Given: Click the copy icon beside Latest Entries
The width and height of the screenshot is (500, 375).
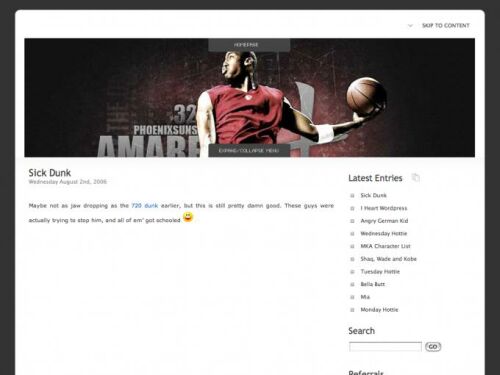Looking at the screenshot, I should 416,178.
